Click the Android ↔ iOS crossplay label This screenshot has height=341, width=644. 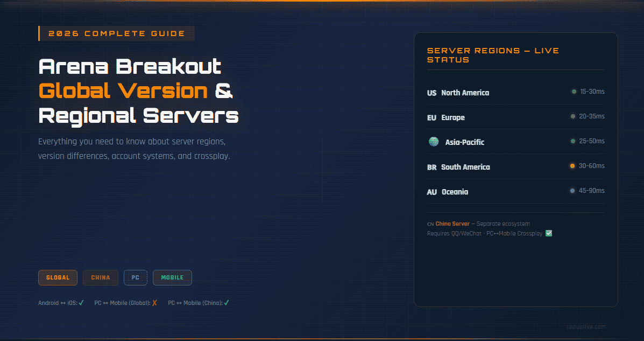[58, 303]
